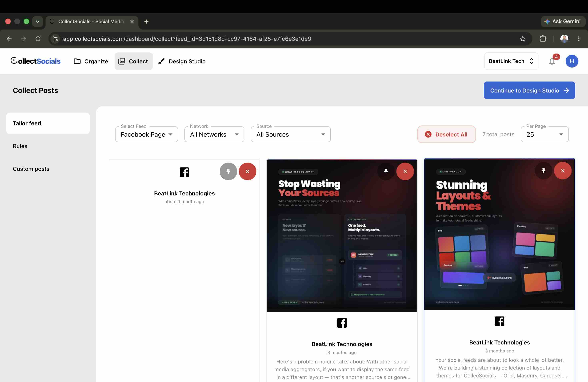Go to the Organize section
588x382 pixels.
coord(91,61)
